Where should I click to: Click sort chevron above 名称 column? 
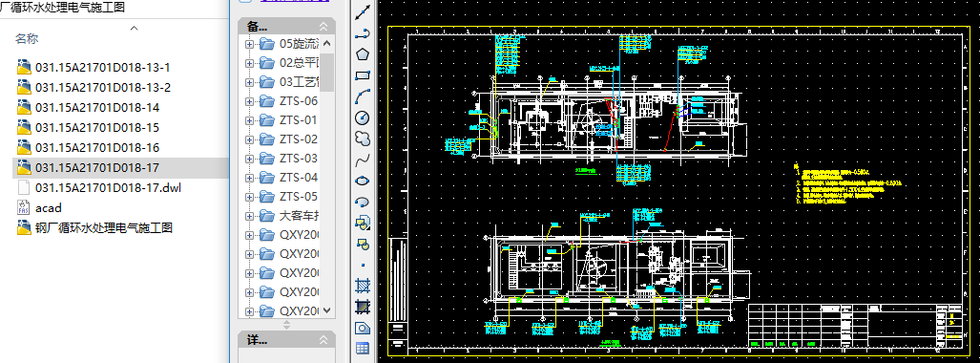(x=134, y=28)
